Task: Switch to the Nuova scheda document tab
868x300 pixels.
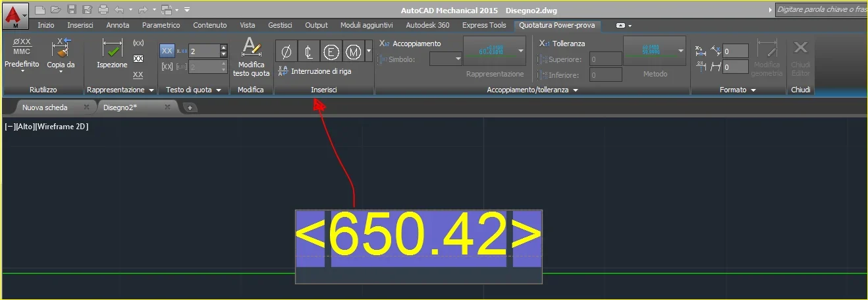Action: [45, 107]
